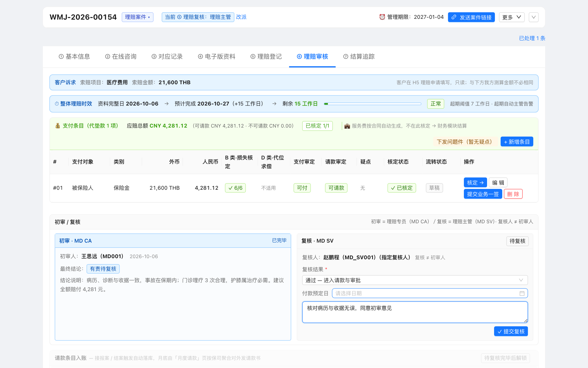Click the 待复核 status tag
This screenshot has height=368, width=588.
[517, 241]
